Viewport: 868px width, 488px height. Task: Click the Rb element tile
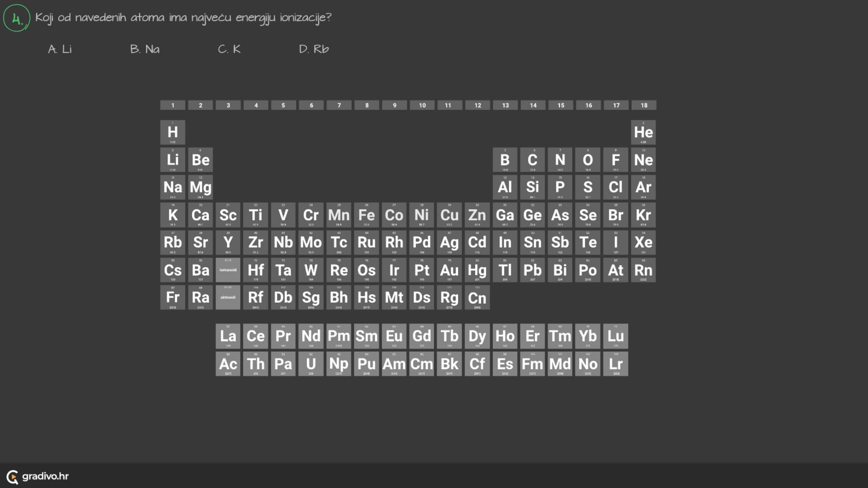(x=173, y=243)
